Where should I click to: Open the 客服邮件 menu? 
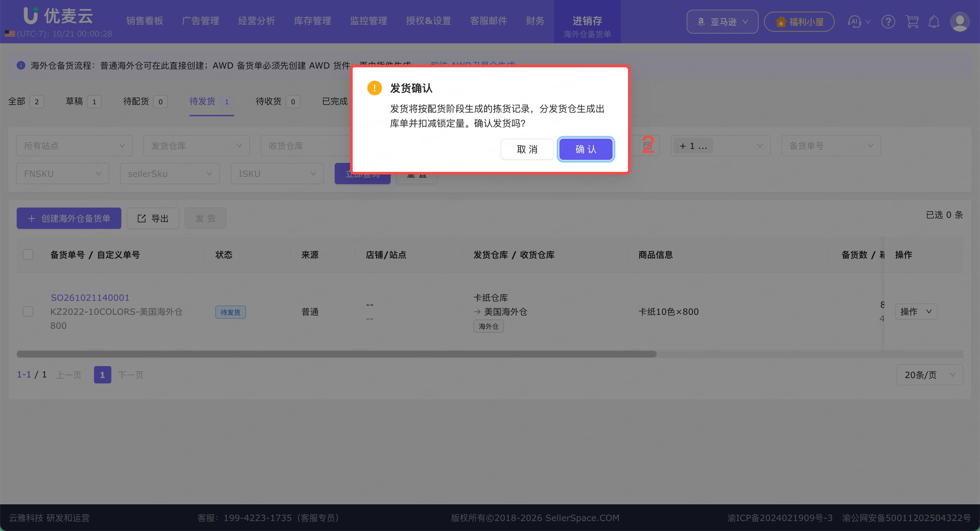coord(488,21)
